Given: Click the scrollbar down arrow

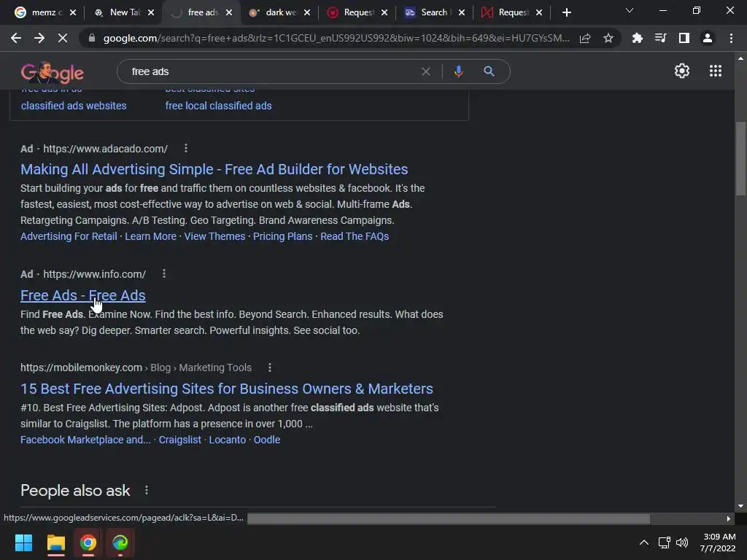Looking at the screenshot, I should (x=740, y=506).
